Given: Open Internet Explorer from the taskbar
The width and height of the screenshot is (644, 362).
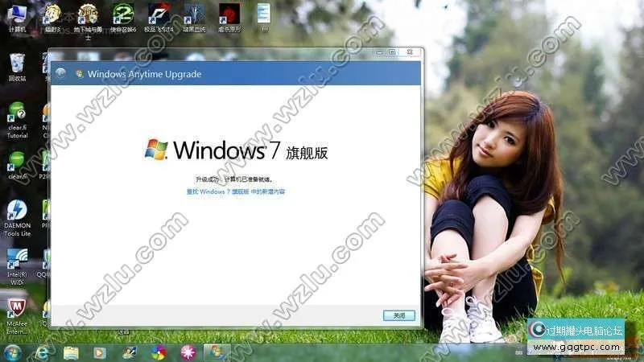Looking at the screenshot, I should [x=42, y=352].
